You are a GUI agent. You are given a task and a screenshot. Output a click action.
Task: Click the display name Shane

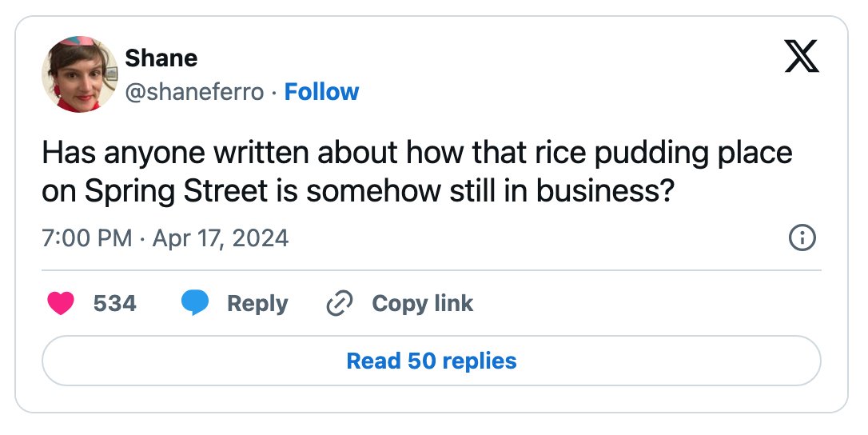[x=161, y=58]
